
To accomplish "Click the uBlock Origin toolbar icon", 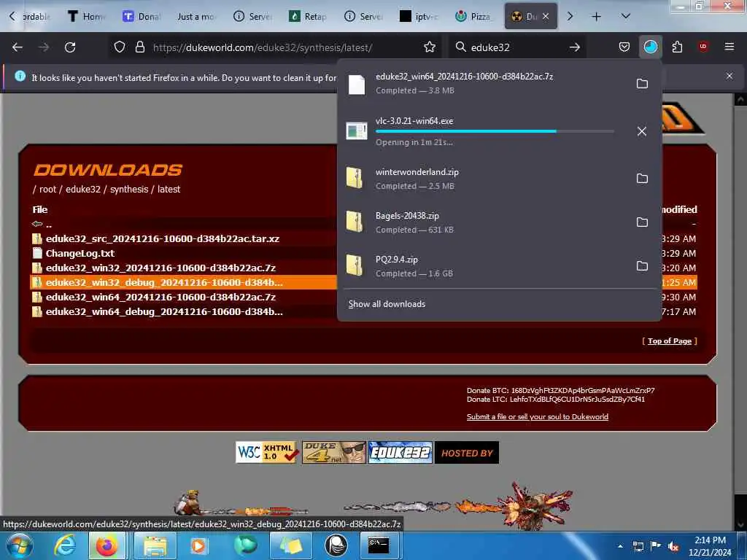I will 703,47.
